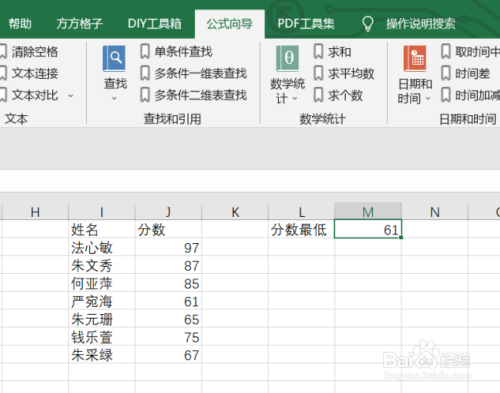Image resolution: width=500 pixels, height=393 pixels.
Task: Click the 多条件一维表查找 button
Action: (x=194, y=73)
